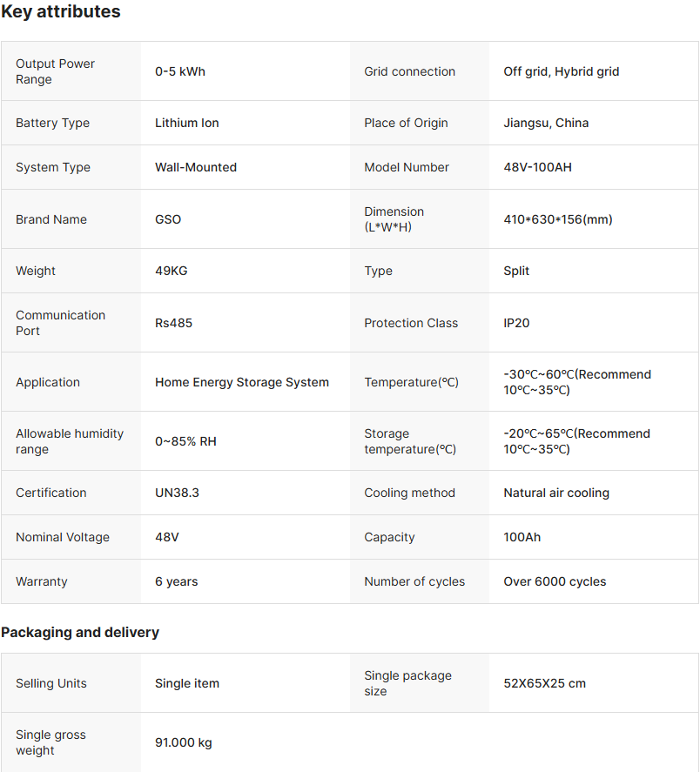Screen dimensions: 700x772
Task: Click the Off grid, Hybrid grid value
Action: coord(561,71)
